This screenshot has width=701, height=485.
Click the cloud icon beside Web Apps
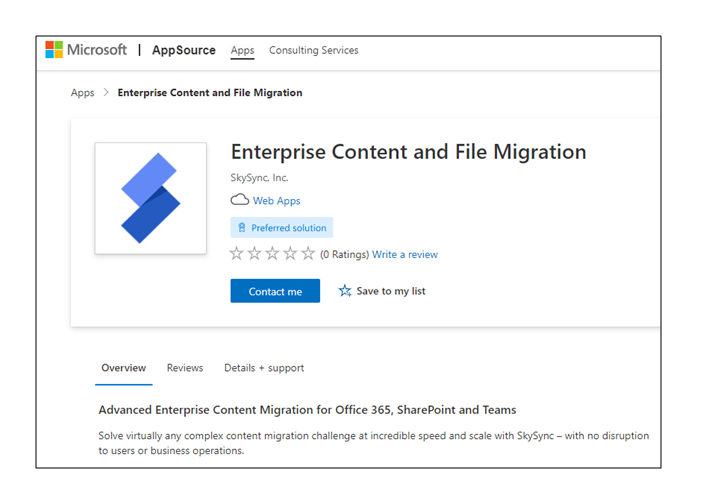(x=240, y=199)
